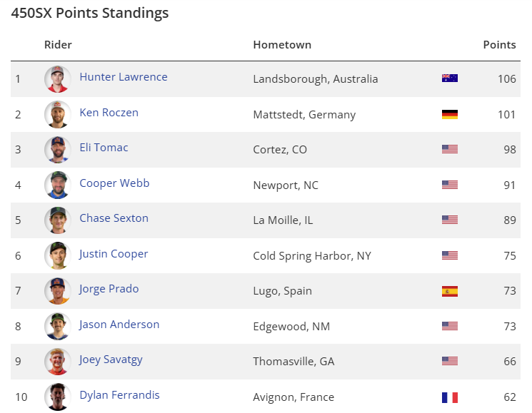Open the Hunter Lawrence rider link
Image resolution: width=532 pixels, height=413 pixels.
click(x=124, y=77)
